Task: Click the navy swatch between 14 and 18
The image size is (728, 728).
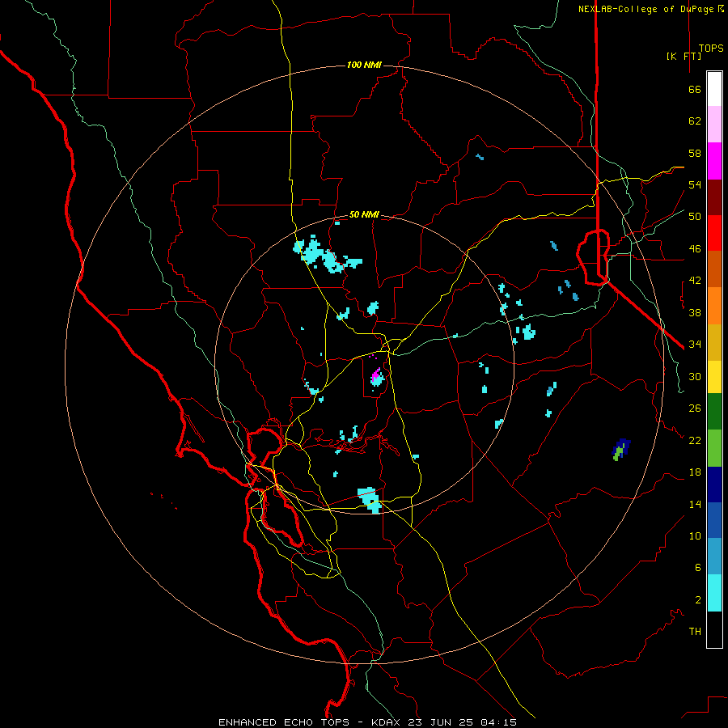Action: click(x=714, y=485)
